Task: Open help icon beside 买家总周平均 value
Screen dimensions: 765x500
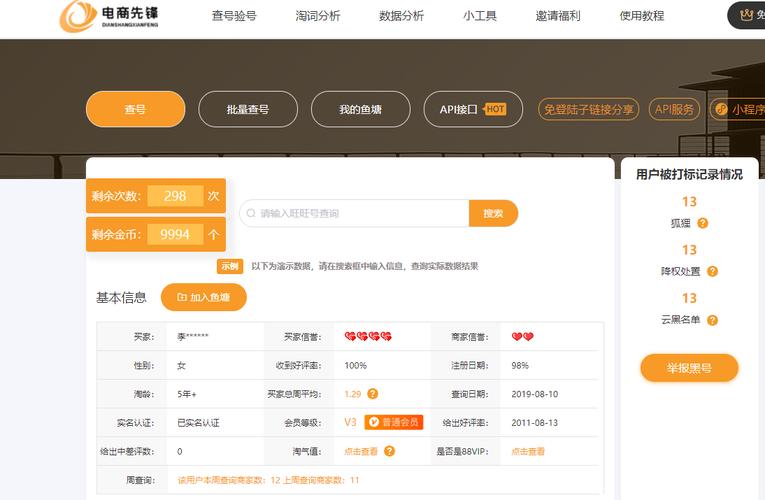Action: [x=373, y=394]
